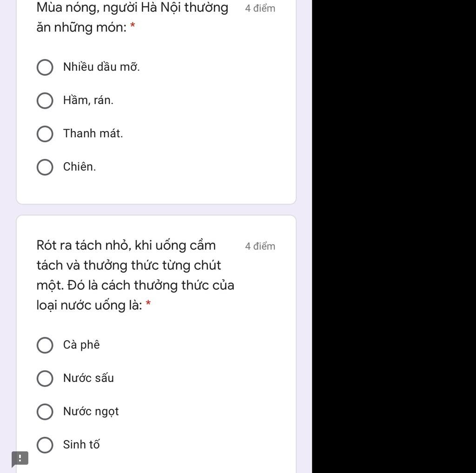476x473 pixels.
Task: Click the question text about Mùa nóng
Action: point(132,17)
